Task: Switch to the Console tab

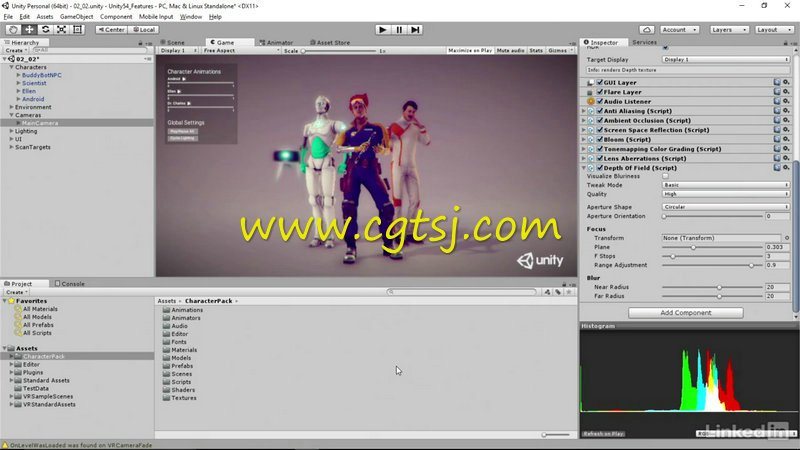Action: pyautogui.click(x=70, y=284)
